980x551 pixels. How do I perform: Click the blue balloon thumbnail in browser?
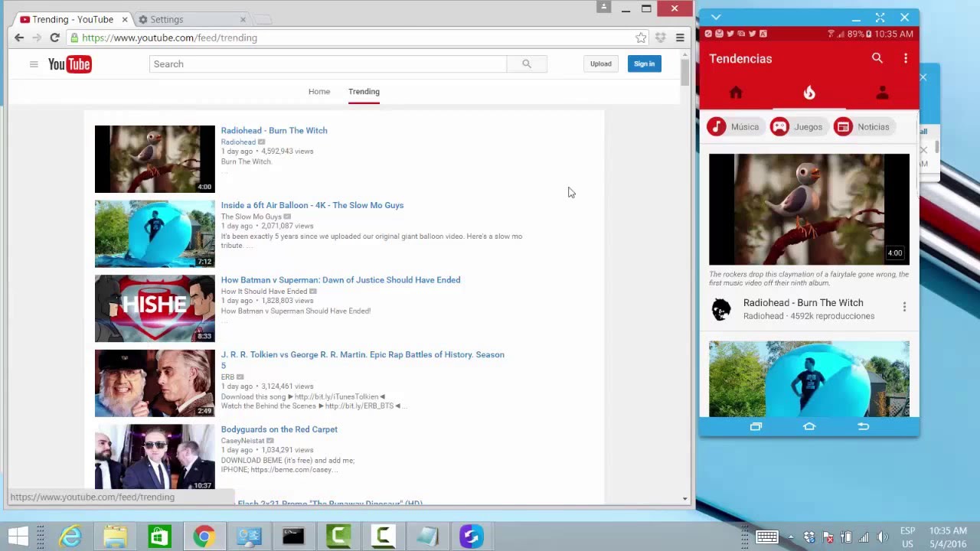click(155, 234)
